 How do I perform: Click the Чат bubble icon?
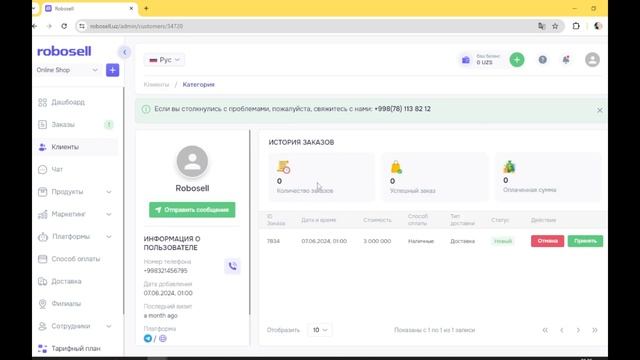pos(42,169)
